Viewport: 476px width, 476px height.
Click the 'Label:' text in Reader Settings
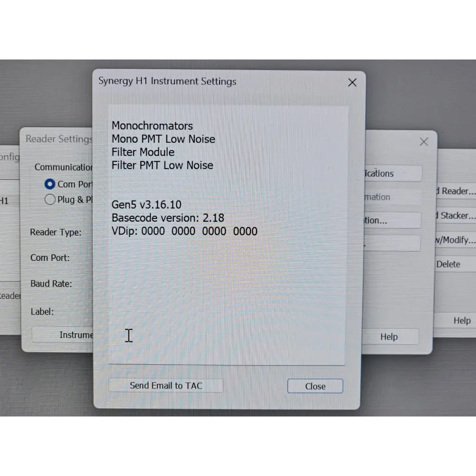42,311
